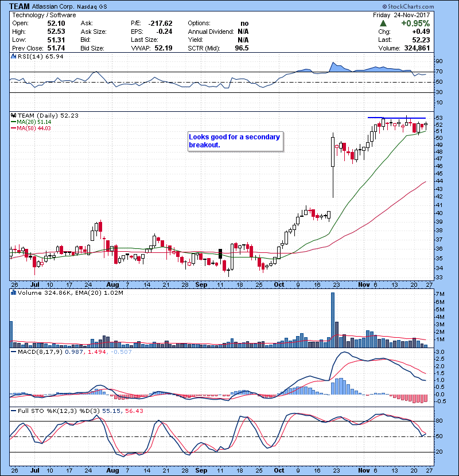
Task: Click the RSI(14) 65.94 label
Action: [x=40, y=56]
